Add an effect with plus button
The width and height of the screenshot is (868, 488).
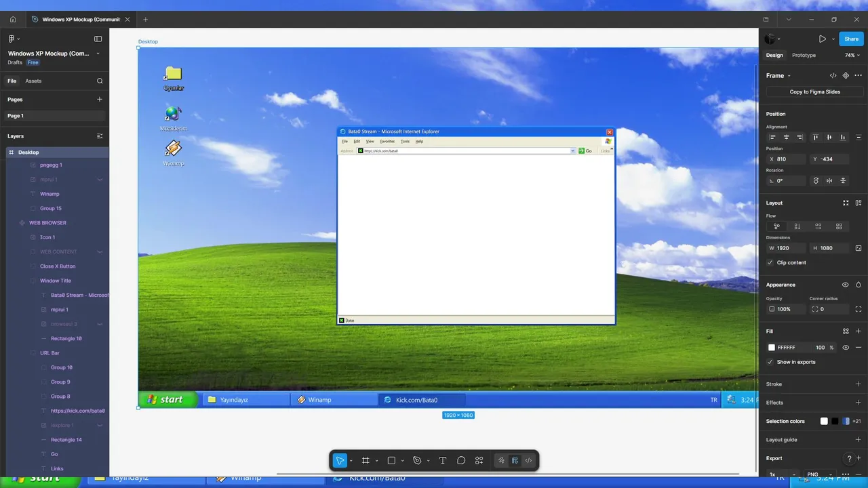[x=859, y=403]
